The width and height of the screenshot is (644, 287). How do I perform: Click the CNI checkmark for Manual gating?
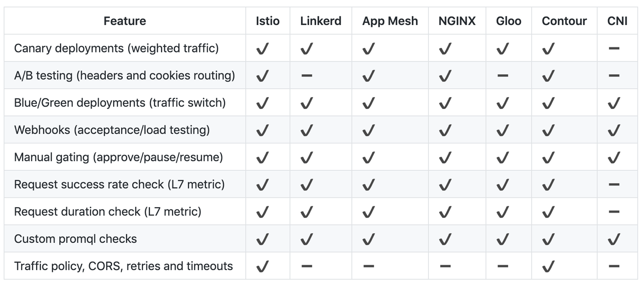(x=614, y=158)
